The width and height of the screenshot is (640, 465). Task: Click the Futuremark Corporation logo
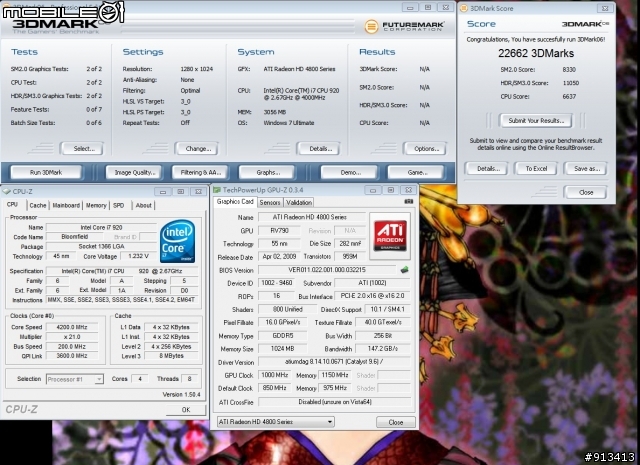[403, 27]
